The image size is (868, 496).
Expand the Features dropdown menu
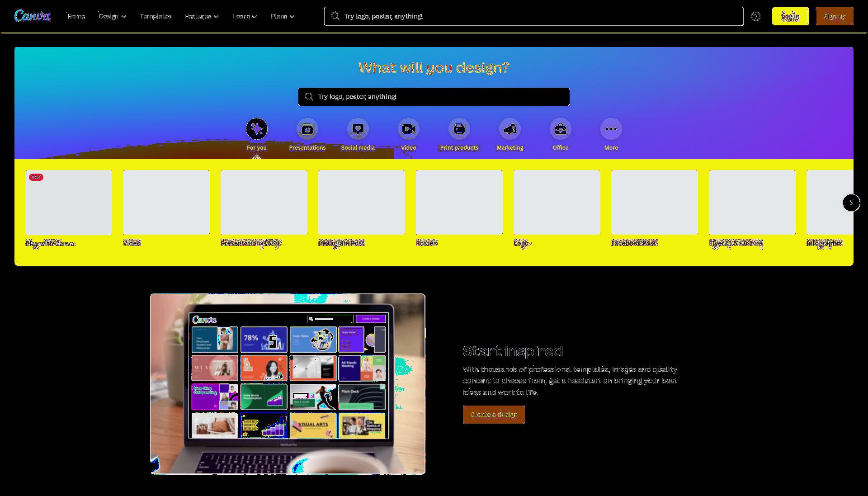point(202,16)
